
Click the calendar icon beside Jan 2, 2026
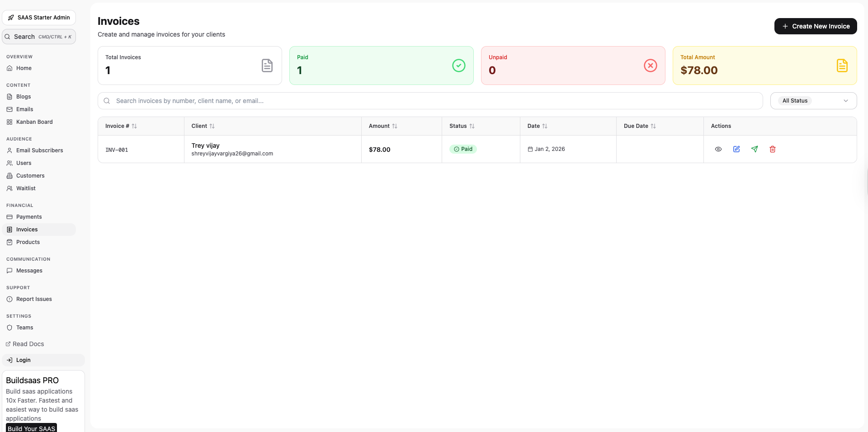(530, 149)
